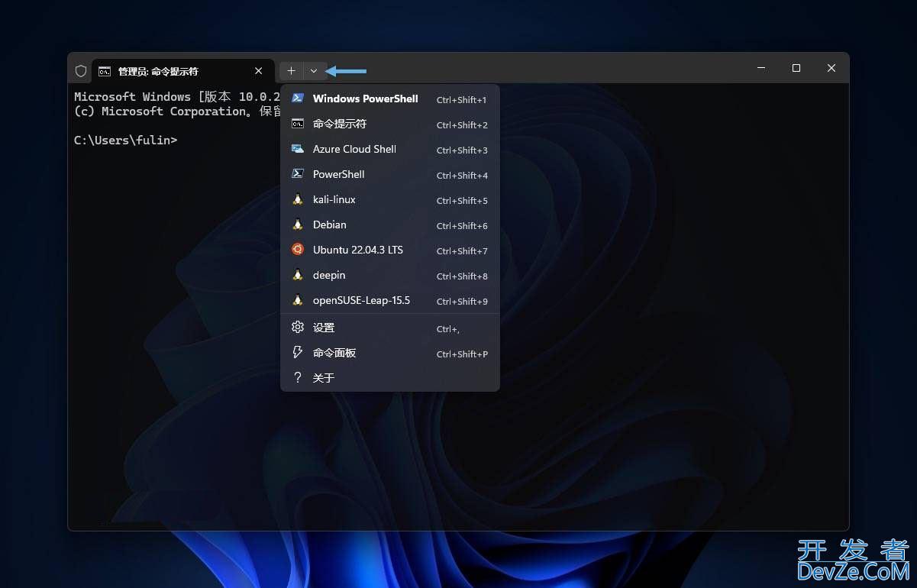Click the PowerShell profile icon
The height and width of the screenshot is (588, 917).
coord(298,174)
